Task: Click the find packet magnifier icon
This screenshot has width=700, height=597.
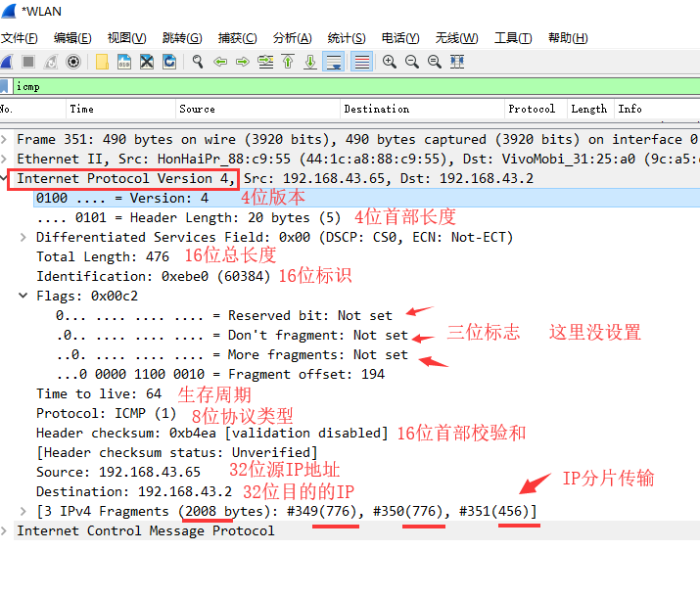Action: click(x=197, y=62)
